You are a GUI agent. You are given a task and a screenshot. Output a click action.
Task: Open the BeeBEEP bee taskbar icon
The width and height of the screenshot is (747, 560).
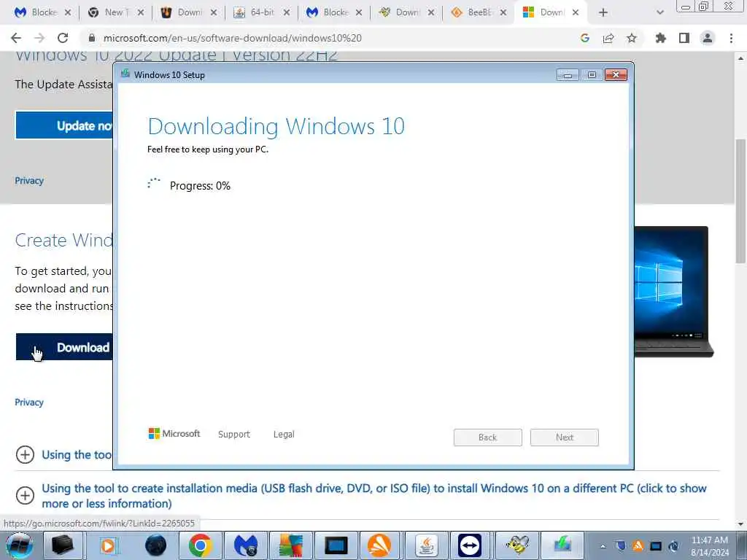(x=517, y=545)
